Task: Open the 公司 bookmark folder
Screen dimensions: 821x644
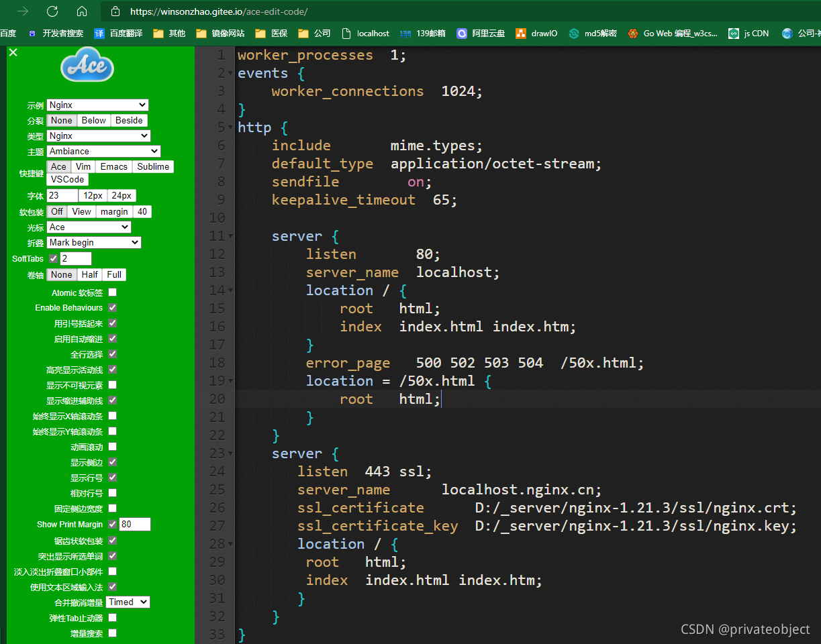Action: (314, 33)
